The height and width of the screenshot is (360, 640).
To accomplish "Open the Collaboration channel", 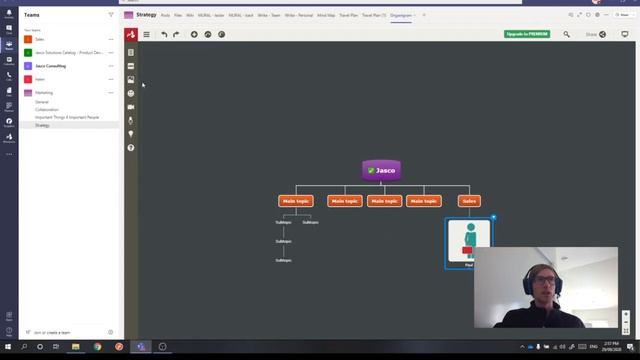I will click(x=47, y=110).
